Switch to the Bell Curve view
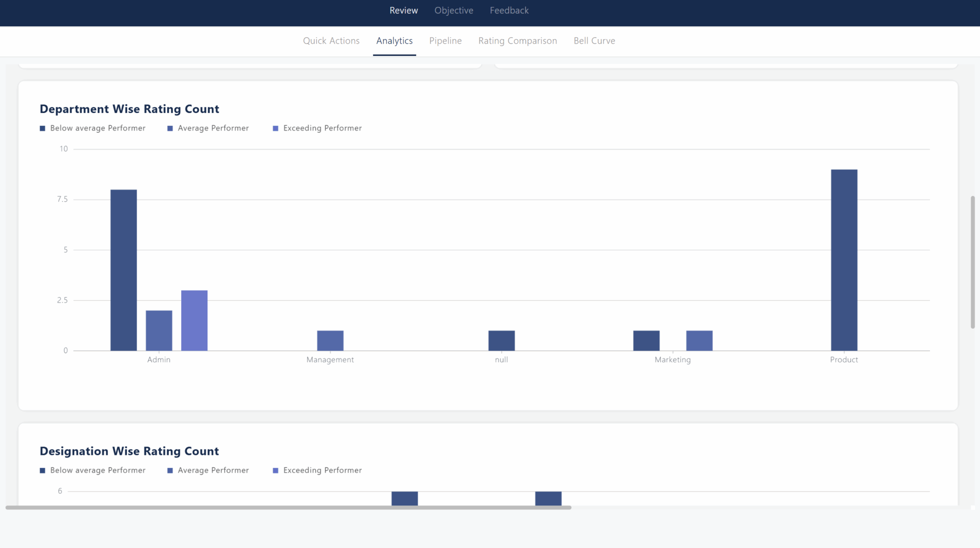 pos(594,41)
